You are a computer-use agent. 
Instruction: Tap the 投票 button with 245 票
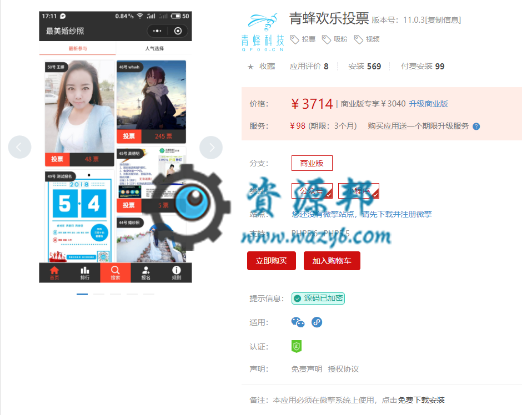tap(129, 136)
